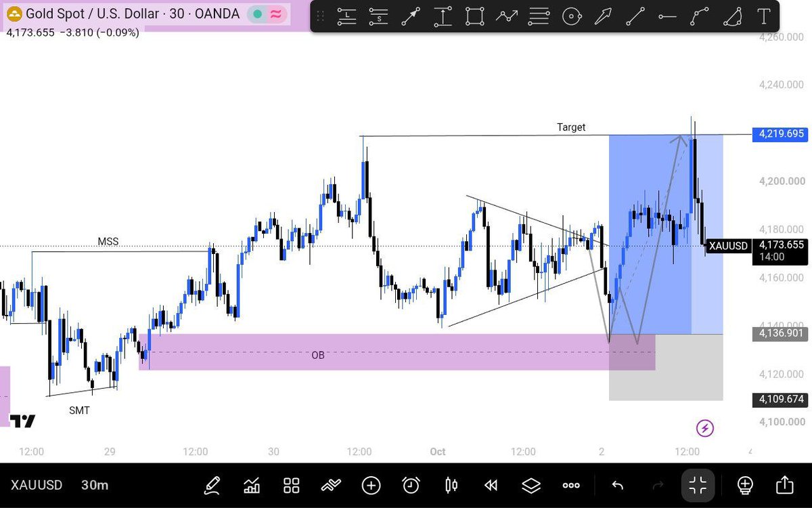The image size is (812, 508).
Task: Select the circle drawing tool
Action: [x=572, y=17]
